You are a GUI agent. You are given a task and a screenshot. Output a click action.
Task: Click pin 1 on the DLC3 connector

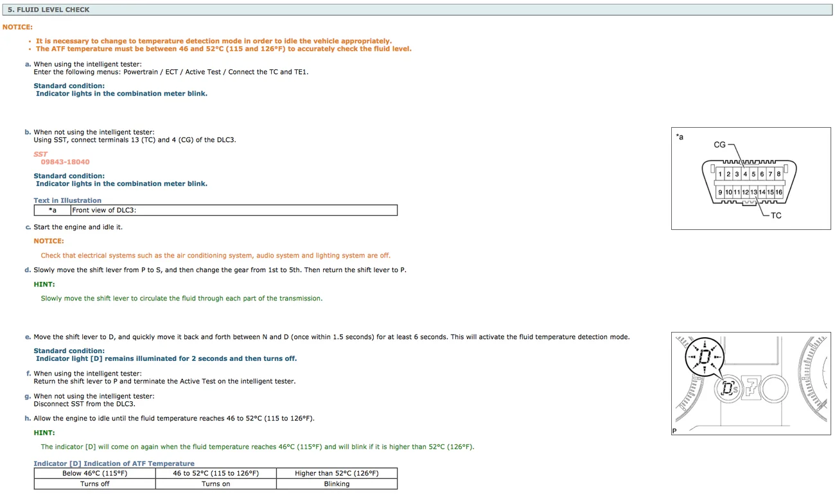pyautogui.click(x=721, y=174)
